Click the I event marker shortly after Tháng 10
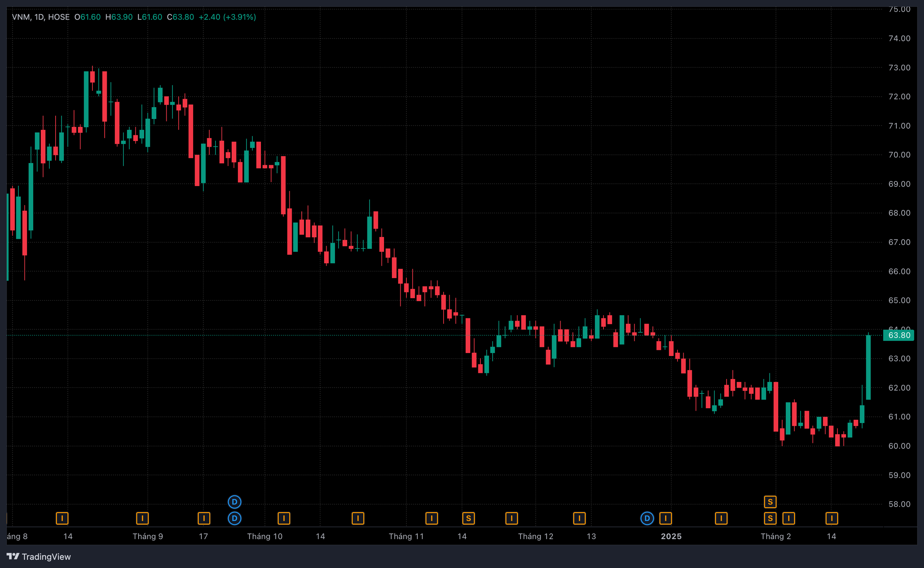This screenshot has width=924, height=568. click(x=284, y=519)
